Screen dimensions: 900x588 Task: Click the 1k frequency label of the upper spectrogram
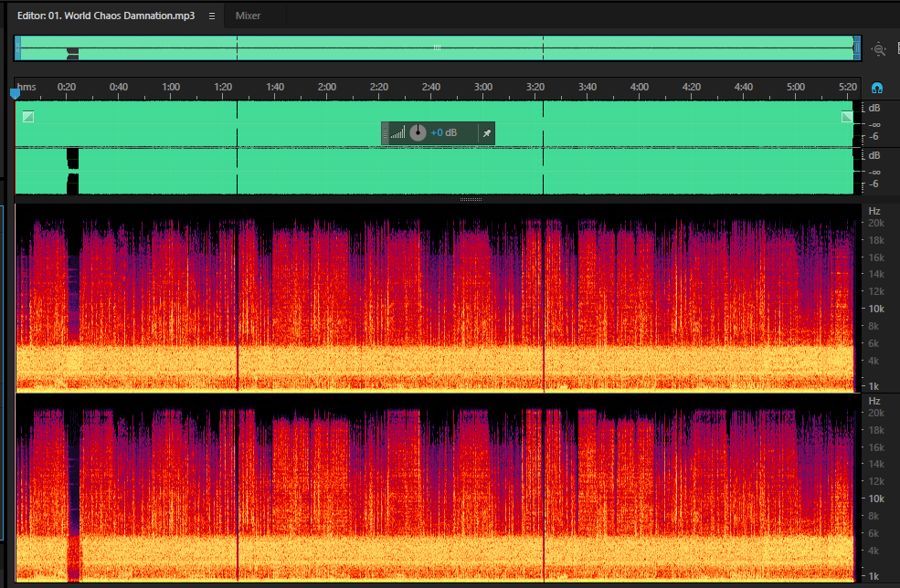pos(873,386)
